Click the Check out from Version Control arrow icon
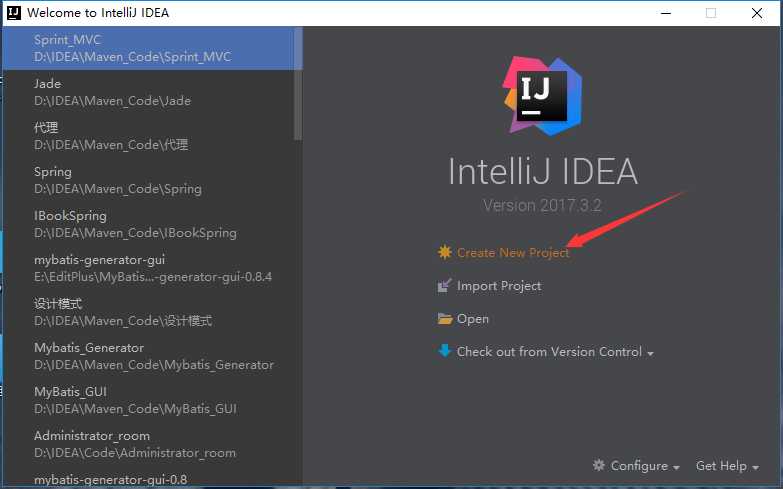Image resolution: width=783 pixels, height=489 pixels. pyautogui.click(x=444, y=351)
